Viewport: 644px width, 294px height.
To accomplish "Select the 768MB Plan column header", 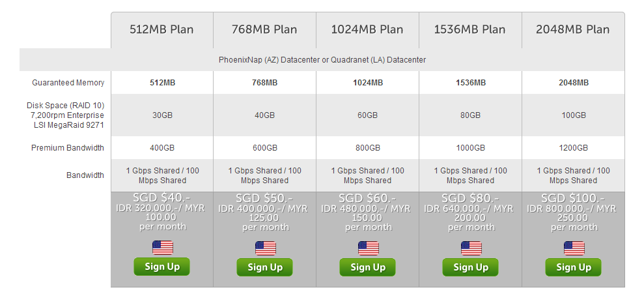I will pos(264,29).
